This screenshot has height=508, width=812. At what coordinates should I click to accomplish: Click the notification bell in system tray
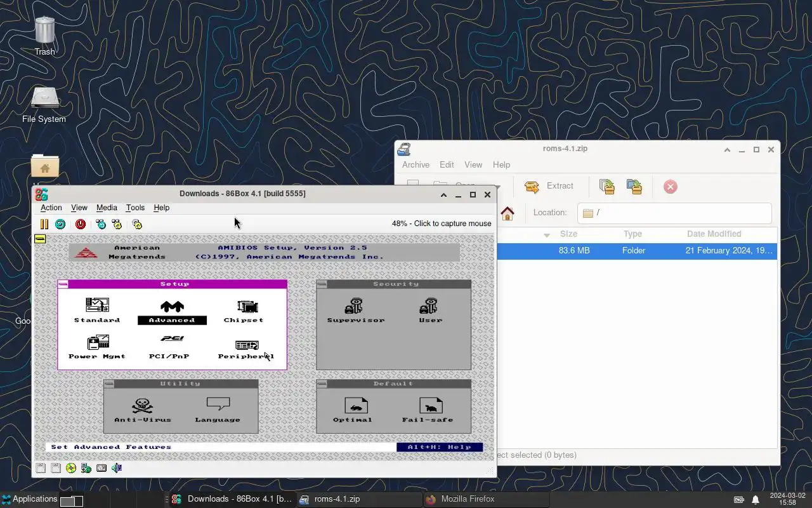click(756, 499)
